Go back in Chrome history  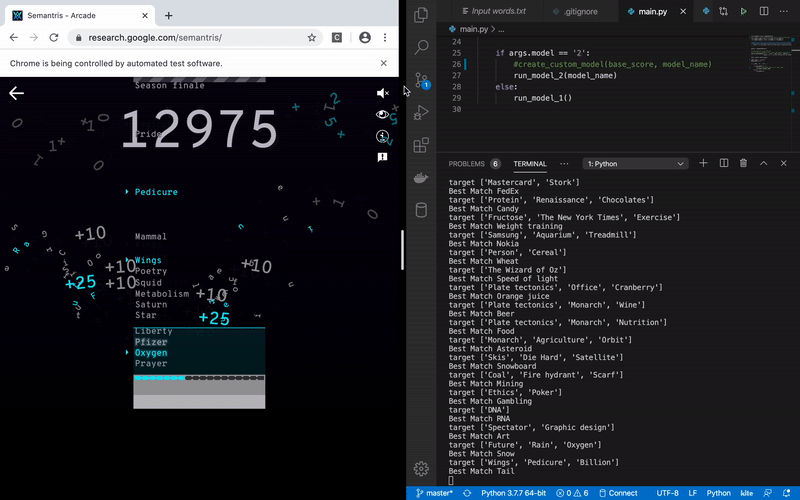(x=14, y=37)
